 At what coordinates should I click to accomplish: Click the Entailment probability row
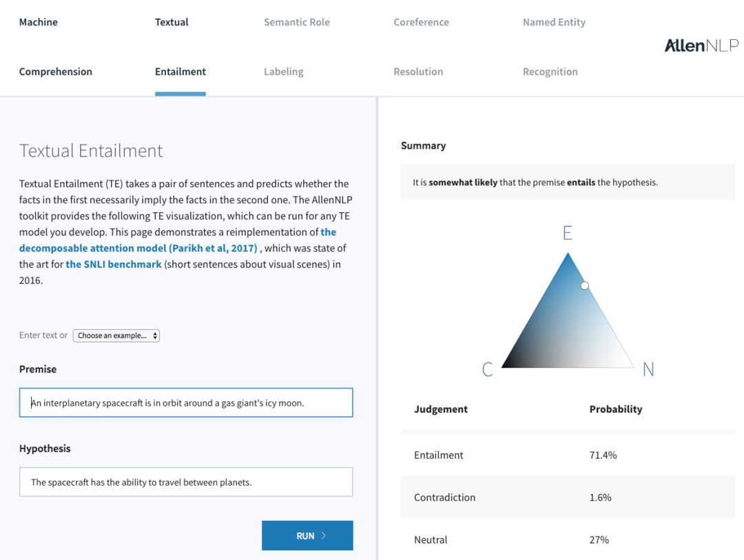[568, 455]
